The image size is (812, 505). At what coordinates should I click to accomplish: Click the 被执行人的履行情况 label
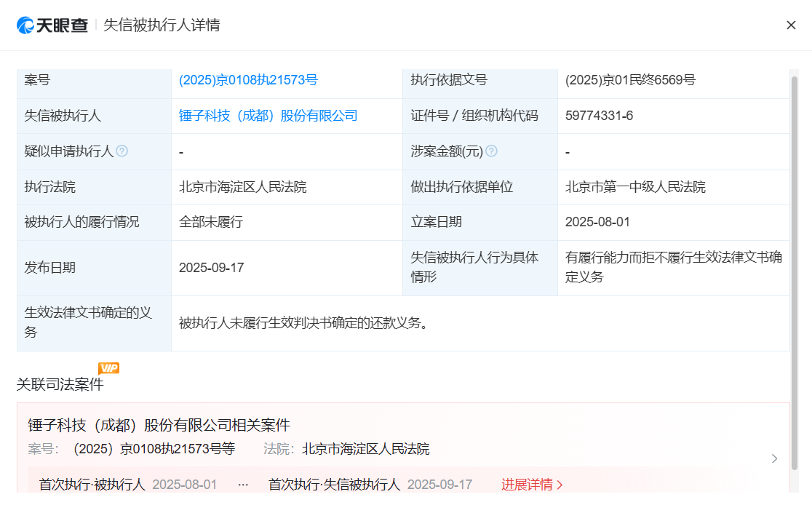click(81, 222)
